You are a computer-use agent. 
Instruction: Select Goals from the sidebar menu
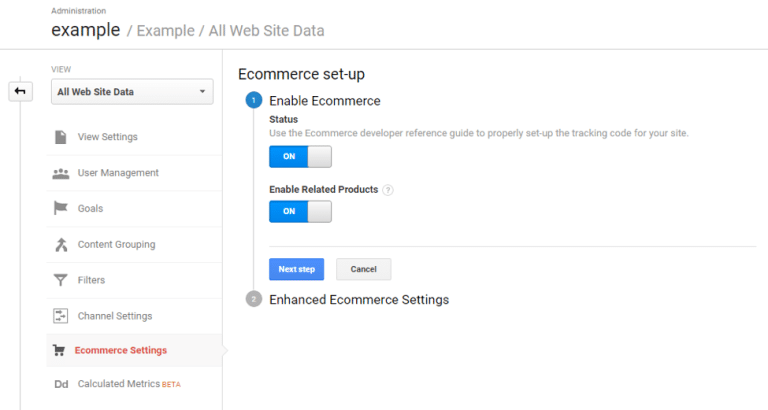click(x=90, y=209)
